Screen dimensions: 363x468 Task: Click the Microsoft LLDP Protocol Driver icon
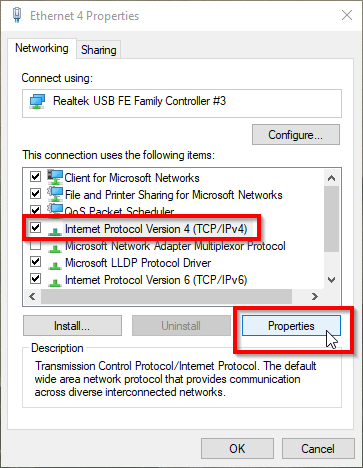click(55, 265)
